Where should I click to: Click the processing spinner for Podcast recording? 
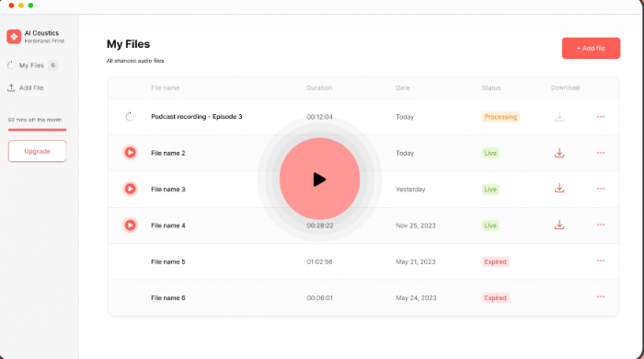pos(130,117)
